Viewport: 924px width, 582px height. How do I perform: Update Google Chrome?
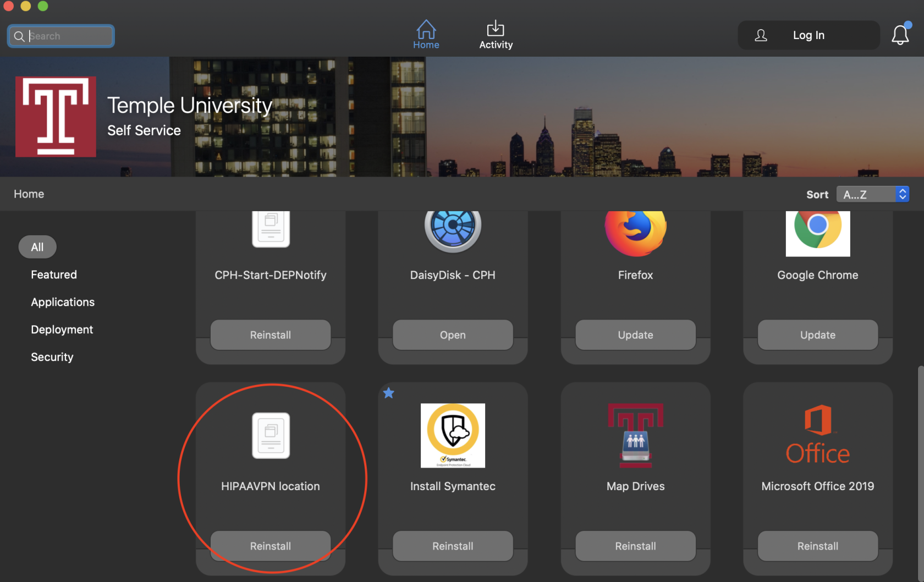(x=818, y=335)
